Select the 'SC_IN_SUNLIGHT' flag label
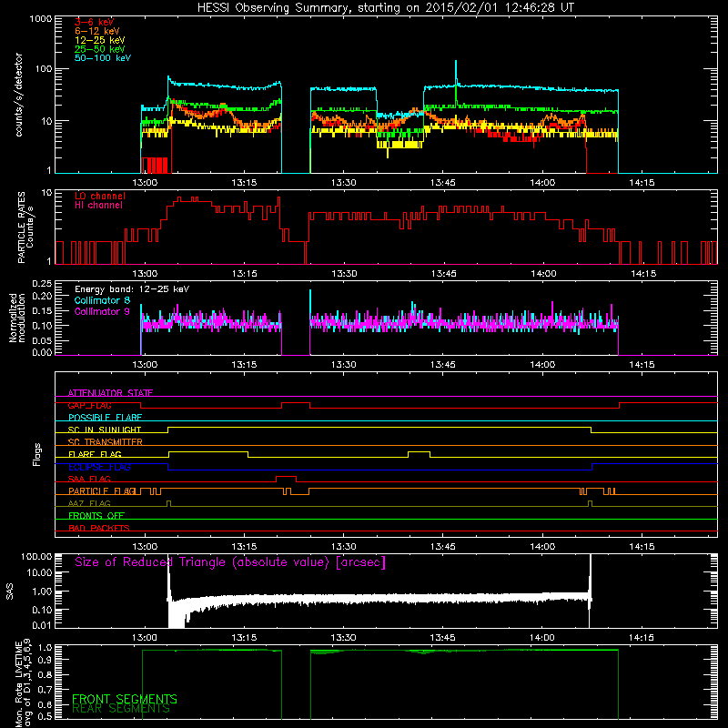The width and height of the screenshot is (728, 728). [x=105, y=430]
